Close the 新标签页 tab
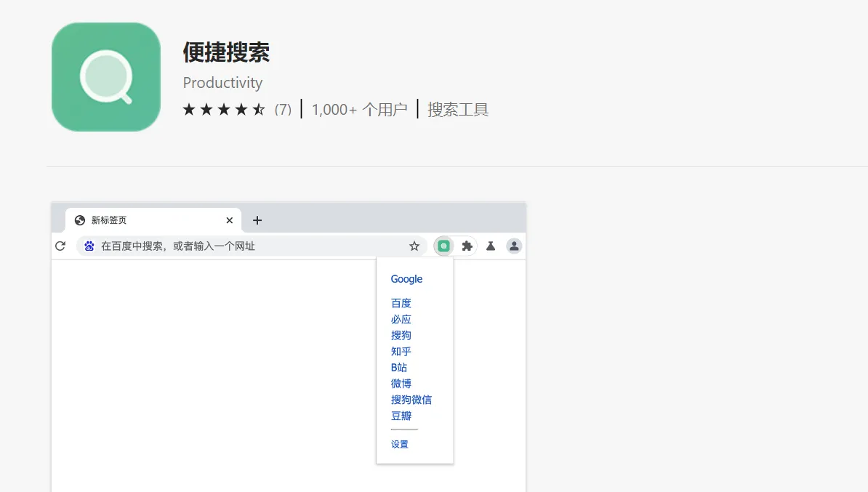Image resolution: width=868 pixels, height=492 pixels. 229,220
